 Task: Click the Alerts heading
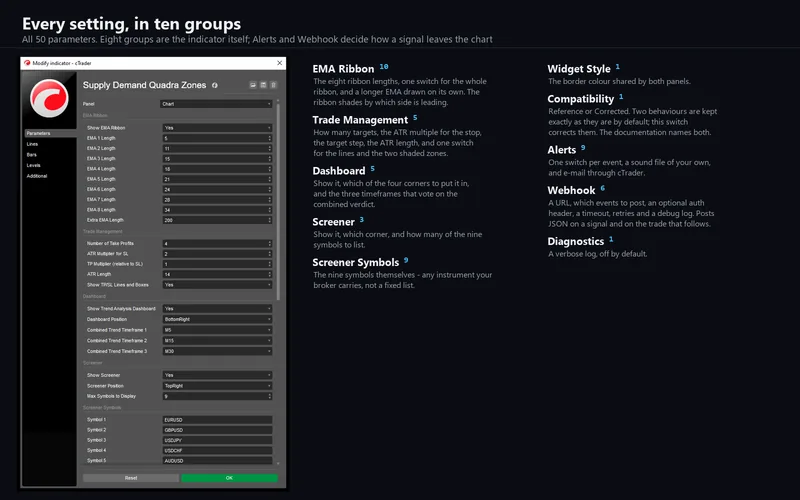pyautogui.click(x=561, y=150)
